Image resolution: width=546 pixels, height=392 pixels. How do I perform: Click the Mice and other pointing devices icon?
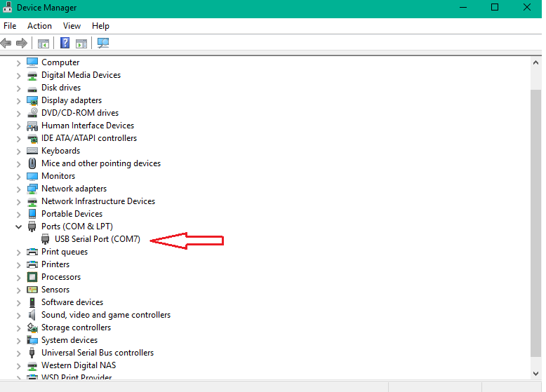(32, 163)
